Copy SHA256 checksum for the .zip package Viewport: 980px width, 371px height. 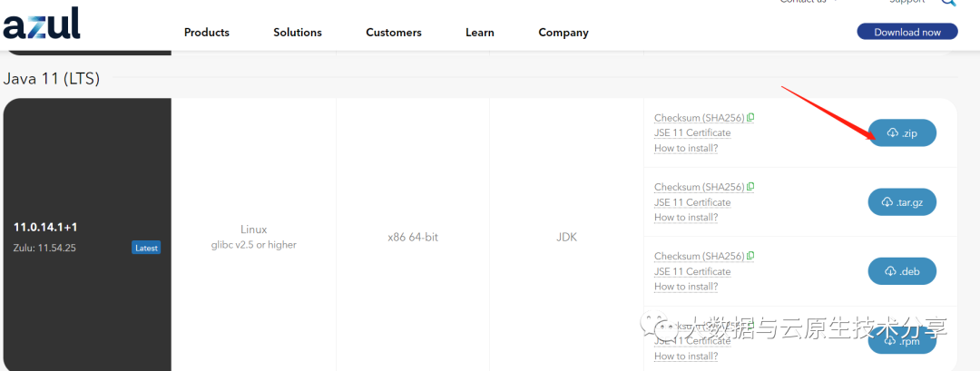tap(750, 118)
